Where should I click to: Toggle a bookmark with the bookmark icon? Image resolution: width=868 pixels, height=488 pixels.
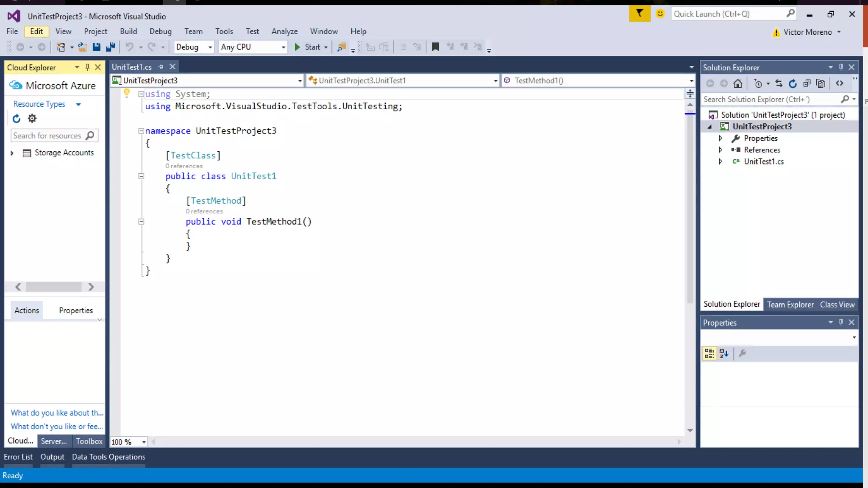coord(435,47)
